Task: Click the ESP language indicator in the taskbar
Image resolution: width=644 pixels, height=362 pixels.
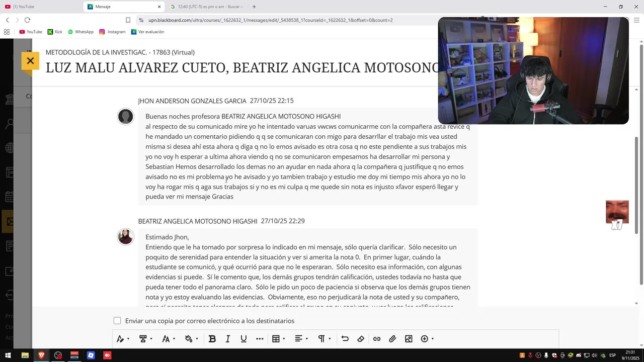Action: pos(612,355)
